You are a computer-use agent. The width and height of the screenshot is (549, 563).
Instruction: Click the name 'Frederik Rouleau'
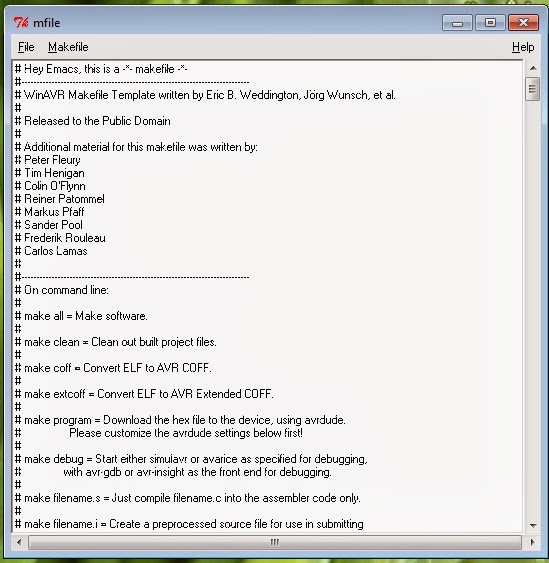(x=65, y=238)
